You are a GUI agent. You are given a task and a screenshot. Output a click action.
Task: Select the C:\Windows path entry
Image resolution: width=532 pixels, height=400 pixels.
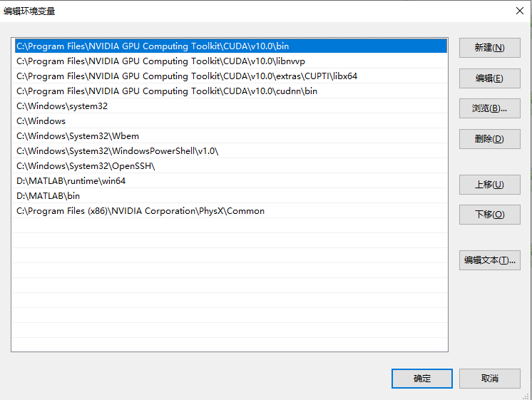click(x=231, y=120)
